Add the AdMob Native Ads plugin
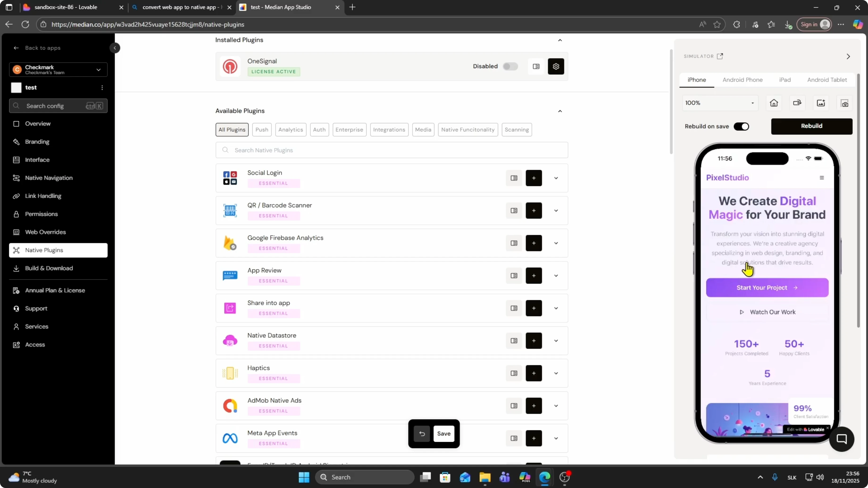The image size is (868, 488). coord(534,406)
